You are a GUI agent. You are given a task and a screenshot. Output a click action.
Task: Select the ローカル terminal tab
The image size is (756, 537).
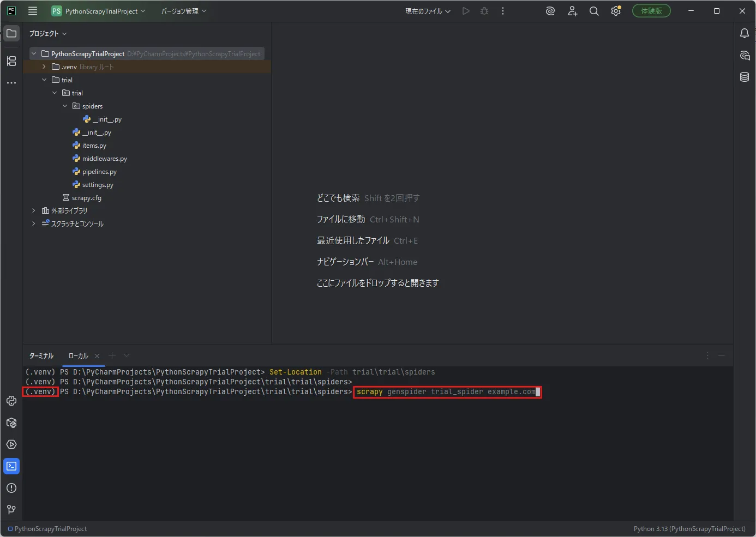click(x=79, y=356)
